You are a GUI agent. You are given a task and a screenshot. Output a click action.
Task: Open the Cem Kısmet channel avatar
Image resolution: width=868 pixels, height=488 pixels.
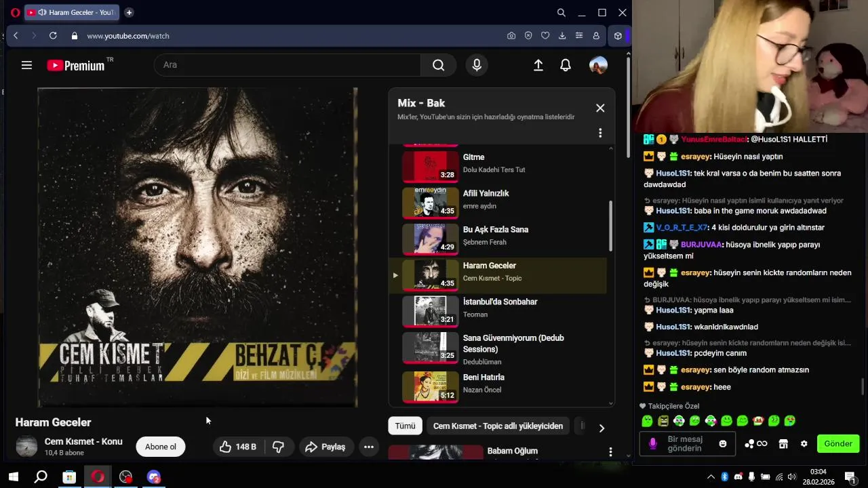pos(26,446)
